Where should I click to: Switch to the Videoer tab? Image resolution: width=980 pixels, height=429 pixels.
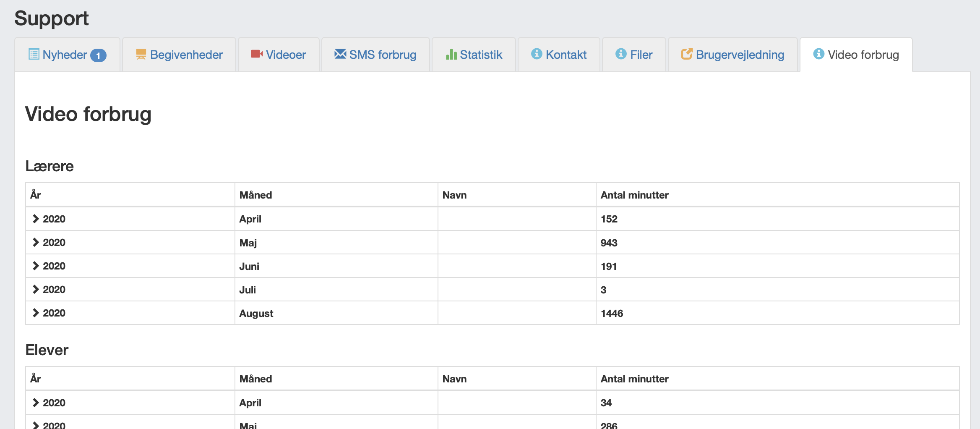click(x=279, y=55)
